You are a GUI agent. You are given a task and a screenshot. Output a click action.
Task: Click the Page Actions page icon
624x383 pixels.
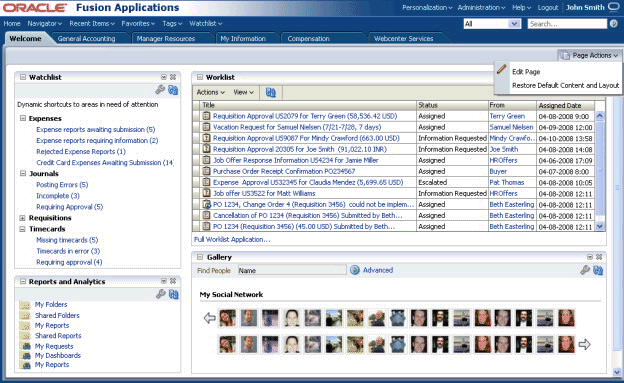[564, 55]
